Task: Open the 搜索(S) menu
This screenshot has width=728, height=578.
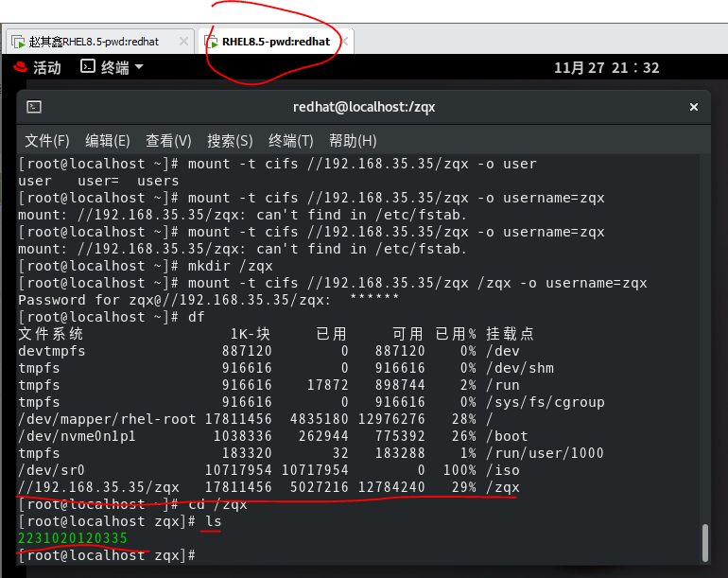Action: [230, 140]
